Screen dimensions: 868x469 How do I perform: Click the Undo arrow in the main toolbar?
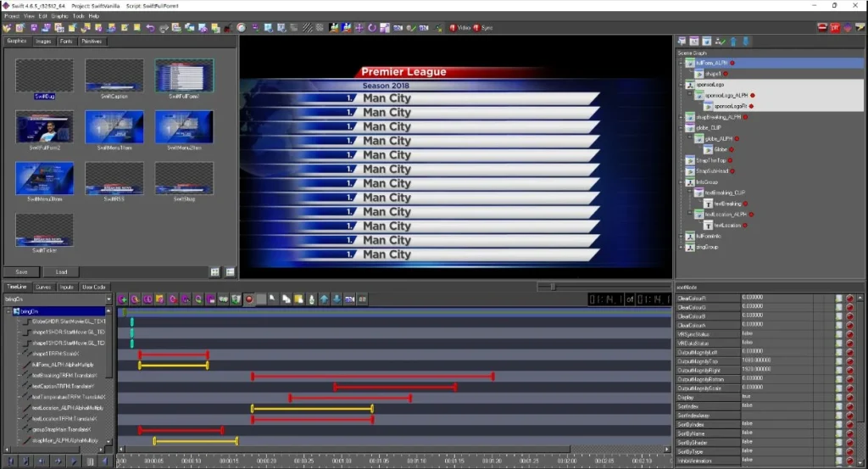click(150, 28)
